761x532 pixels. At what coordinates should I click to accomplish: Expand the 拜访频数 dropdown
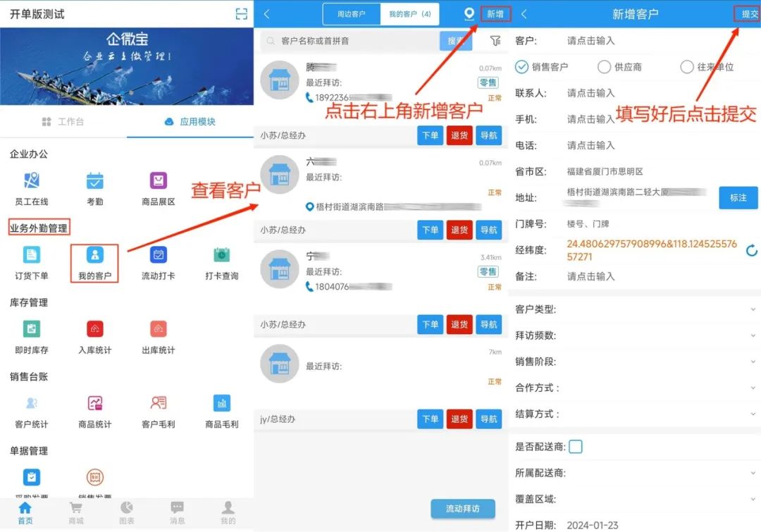pos(753,335)
